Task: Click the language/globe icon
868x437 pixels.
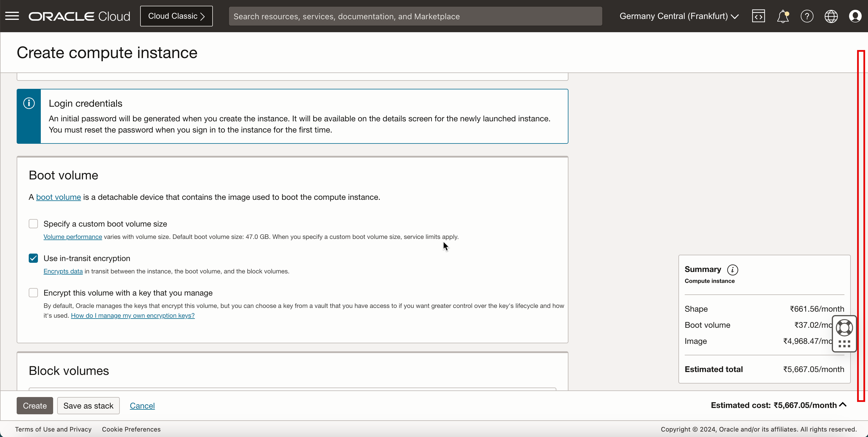Action: 831,16
